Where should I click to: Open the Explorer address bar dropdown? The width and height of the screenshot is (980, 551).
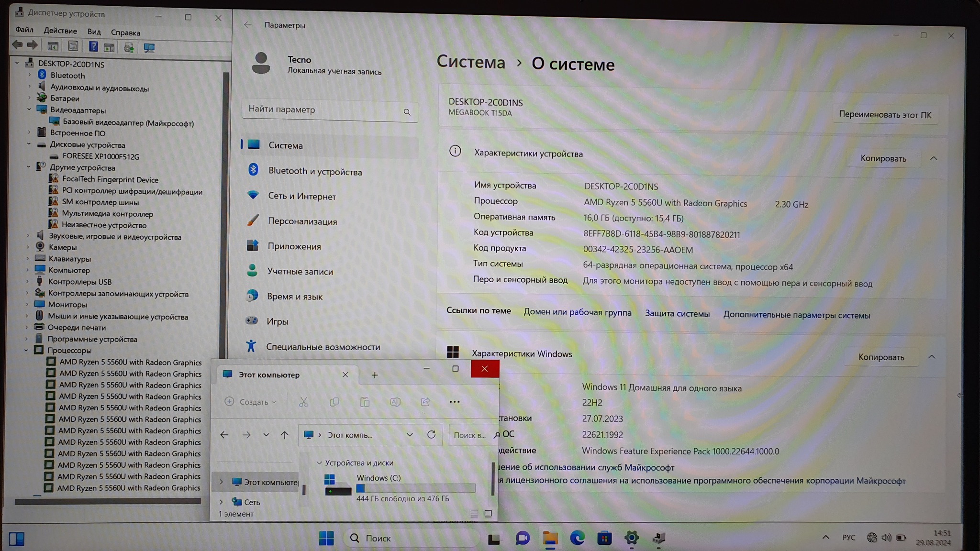(410, 435)
